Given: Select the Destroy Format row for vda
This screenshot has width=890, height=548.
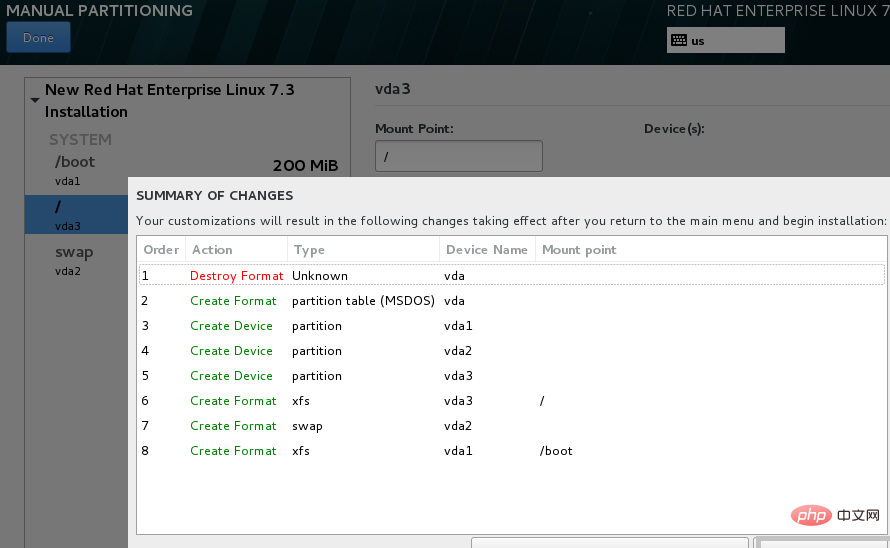Looking at the screenshot, I should pos(511,275).
